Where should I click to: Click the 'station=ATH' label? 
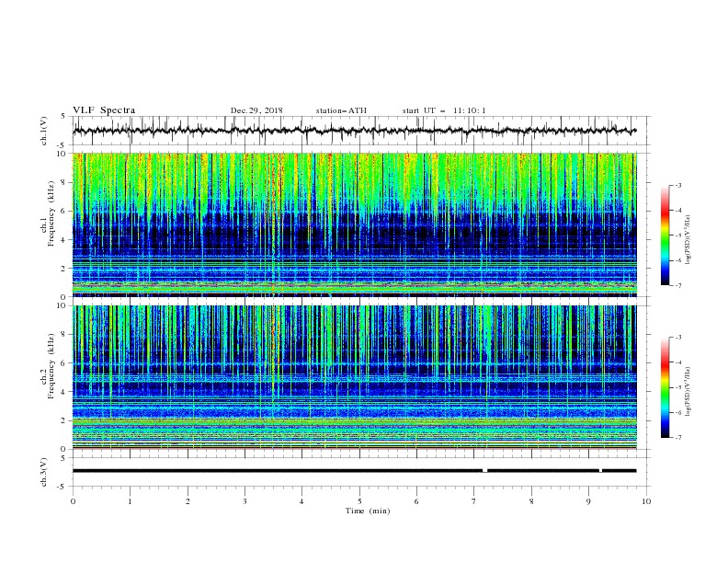pyautogui.click(x=341, y=110)
